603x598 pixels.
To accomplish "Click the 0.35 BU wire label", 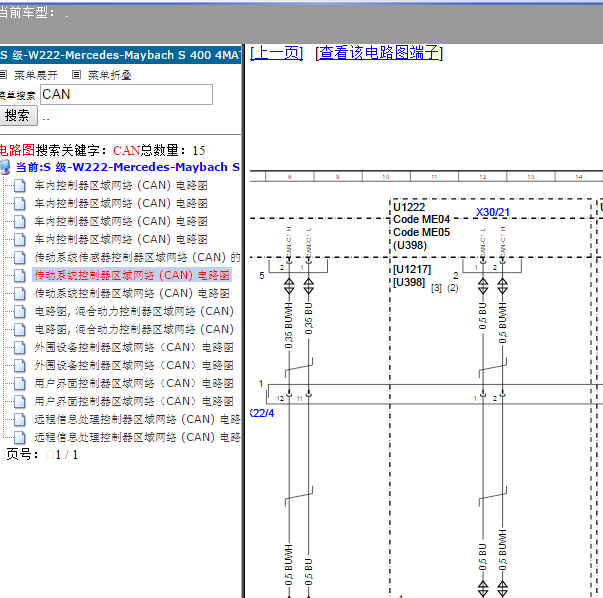I will pyautogui.click(x=308, y=318).
